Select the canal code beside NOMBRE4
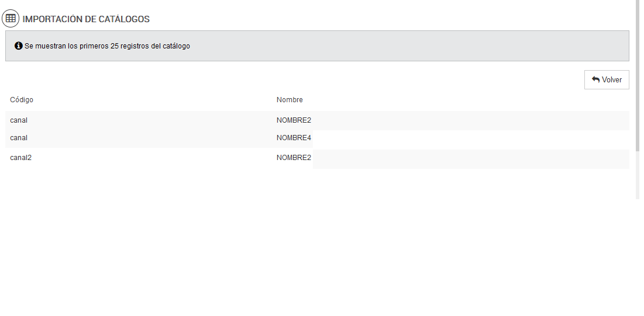The image size is (644, 316). pyautogui.click(x=19, y=138)
